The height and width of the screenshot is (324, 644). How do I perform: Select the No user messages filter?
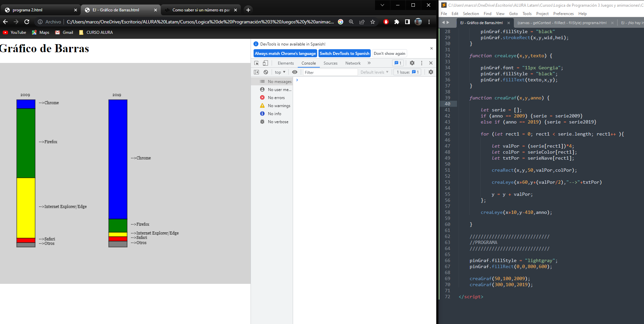coord(272,90)
